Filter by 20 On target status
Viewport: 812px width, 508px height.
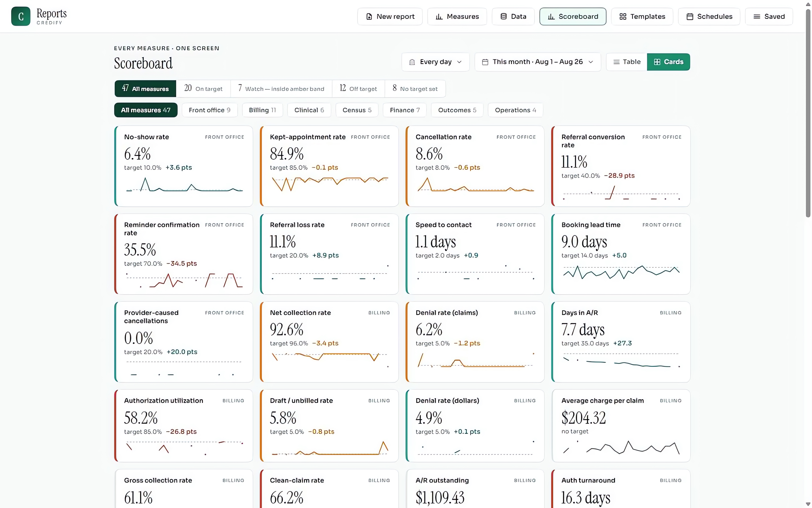(203, 89)
